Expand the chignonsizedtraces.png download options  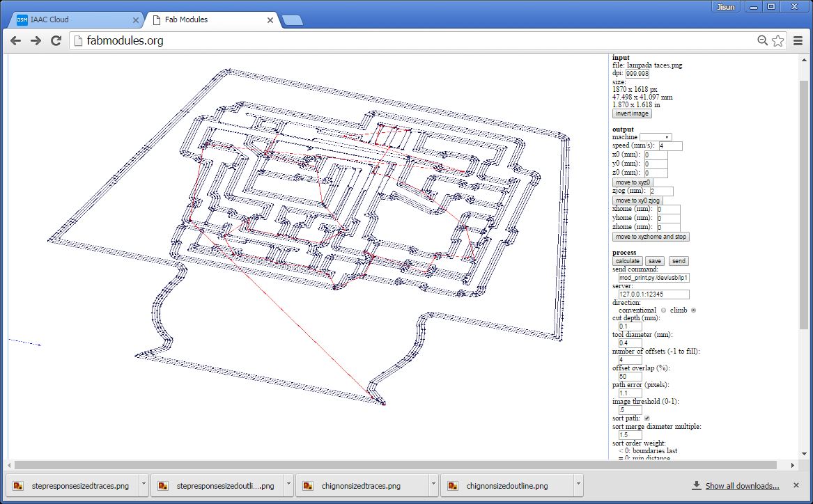click(x=433, y=485)
